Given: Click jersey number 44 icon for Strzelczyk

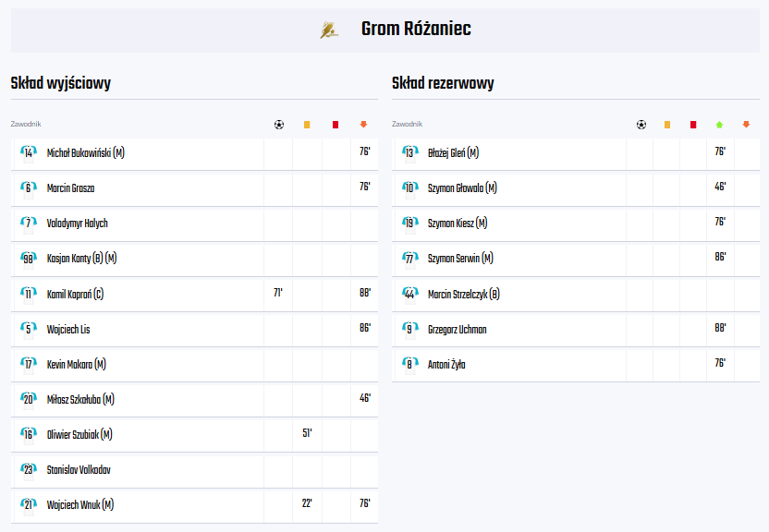Looking at the screenshot, I should point(409,295).
